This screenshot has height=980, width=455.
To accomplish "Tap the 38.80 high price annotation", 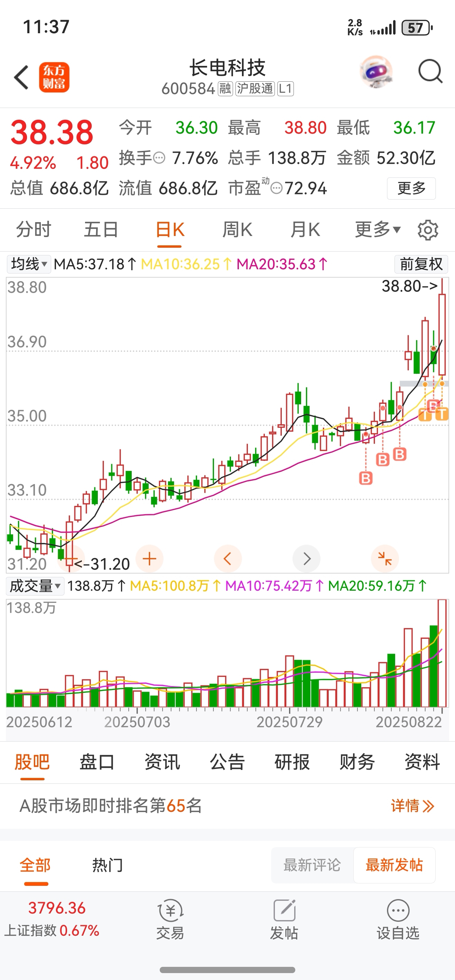I will point(409,286).
